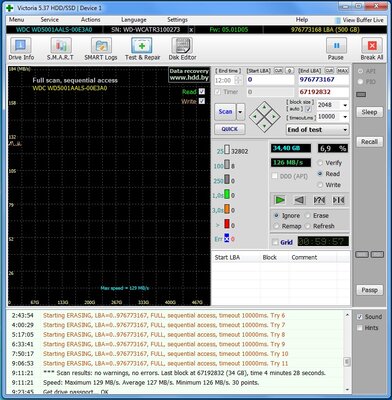This screenshot has height=400, width=392.
Task: Open the S.M.A.R.T toolbar icon
Action: coord(60,49)
